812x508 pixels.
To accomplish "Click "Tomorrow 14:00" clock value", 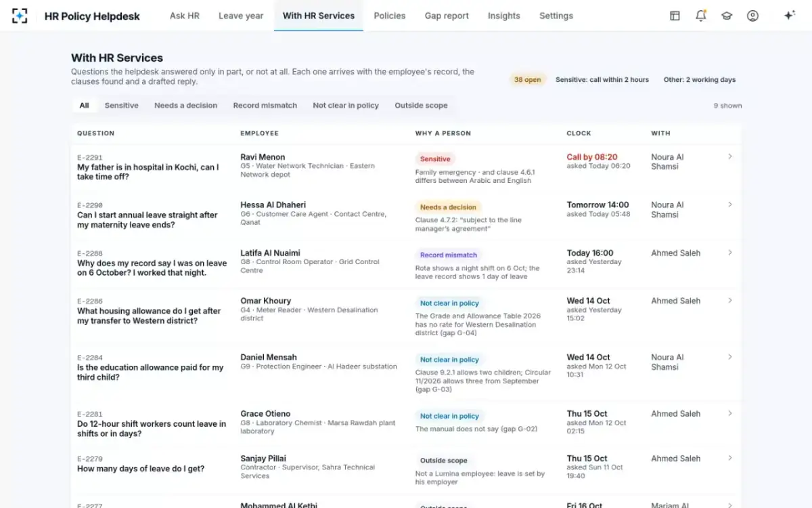I will tap(597, 205).
